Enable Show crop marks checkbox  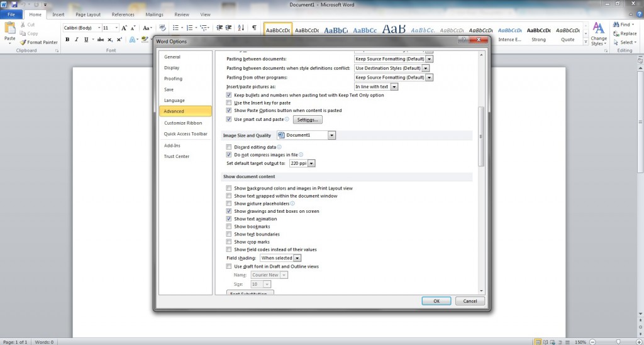click(229, 242)
